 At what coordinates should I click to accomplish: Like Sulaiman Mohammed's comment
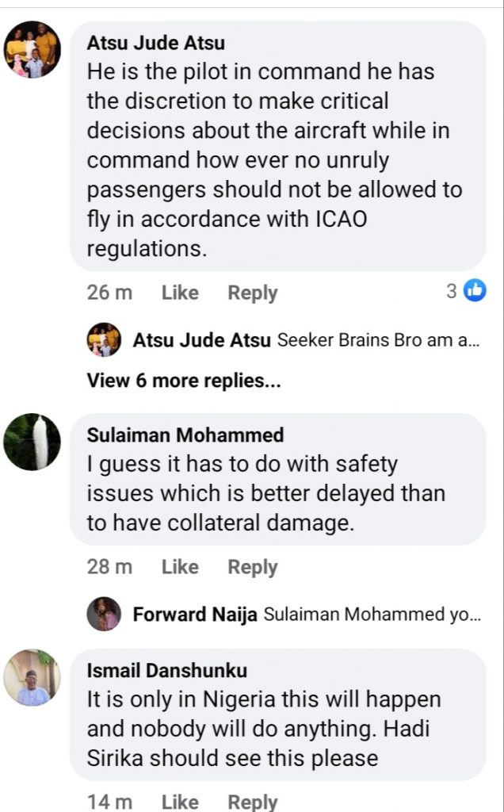click(180, 567)
